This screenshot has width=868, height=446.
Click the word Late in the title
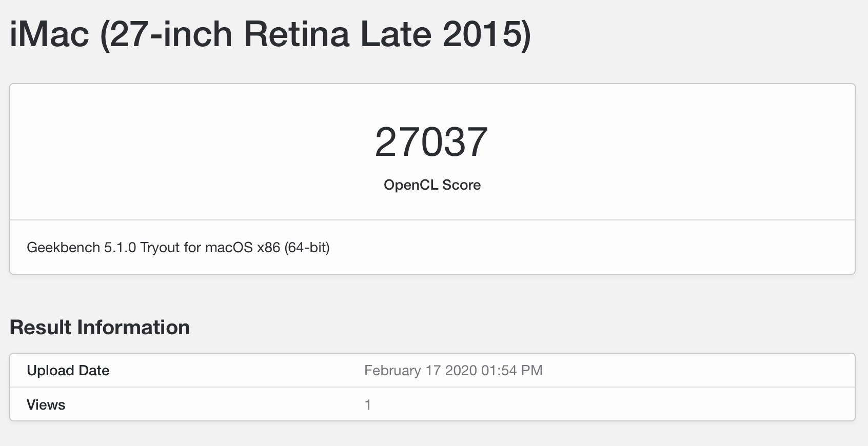[396, 35]
